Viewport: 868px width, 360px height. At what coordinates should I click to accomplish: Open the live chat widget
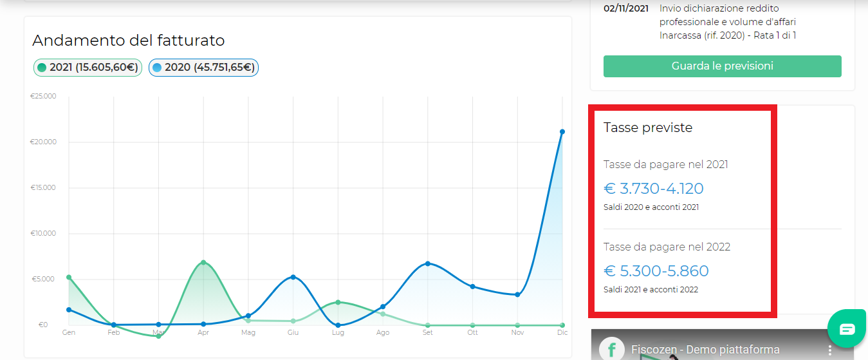tap(847, 329)
